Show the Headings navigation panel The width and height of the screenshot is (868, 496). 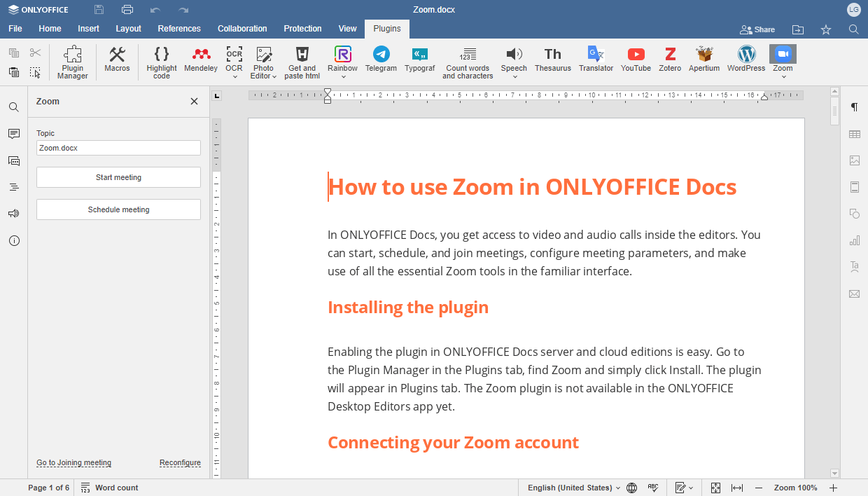(x=14, y=187)
